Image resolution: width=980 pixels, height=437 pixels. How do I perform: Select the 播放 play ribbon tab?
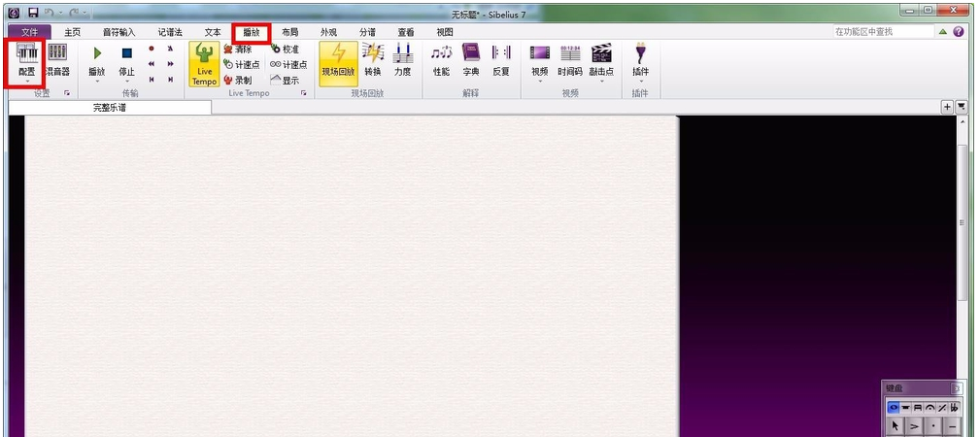point(252,32)
